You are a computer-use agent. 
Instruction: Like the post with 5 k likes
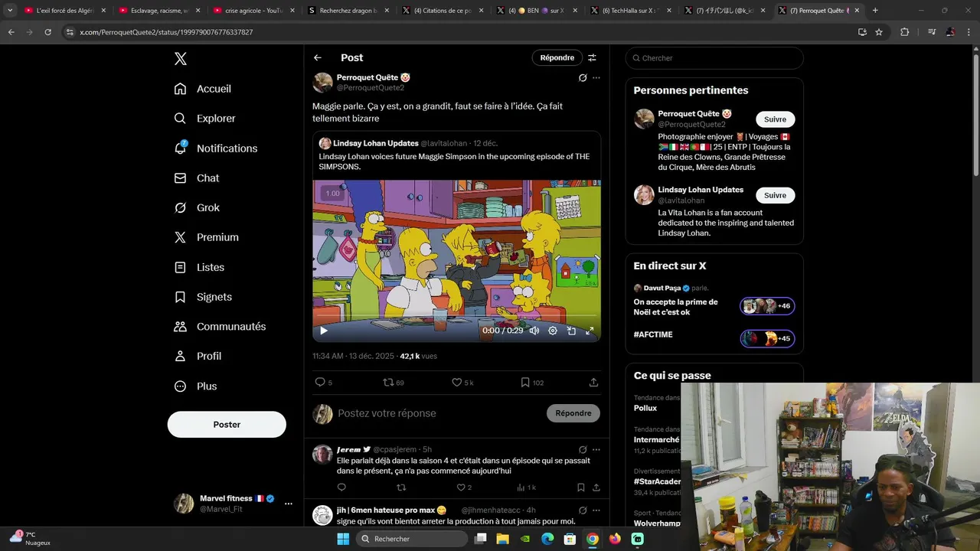(456, 382)
